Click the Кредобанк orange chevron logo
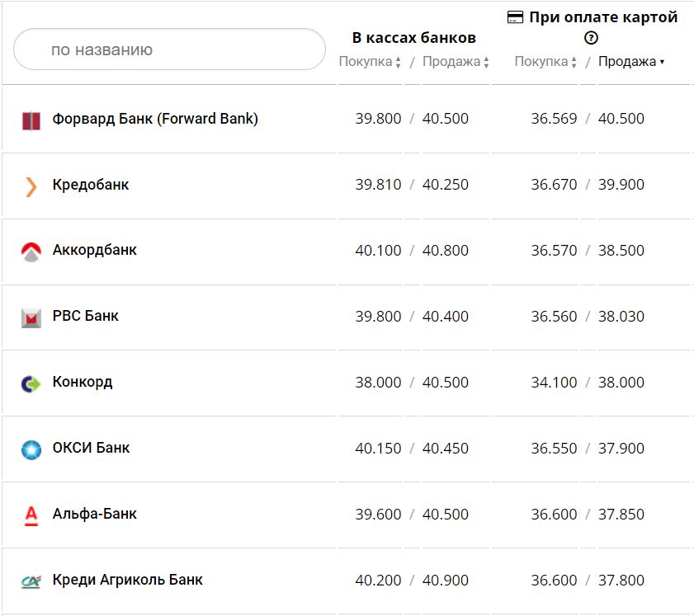694x616 pixels. click(x=31, y=186)
